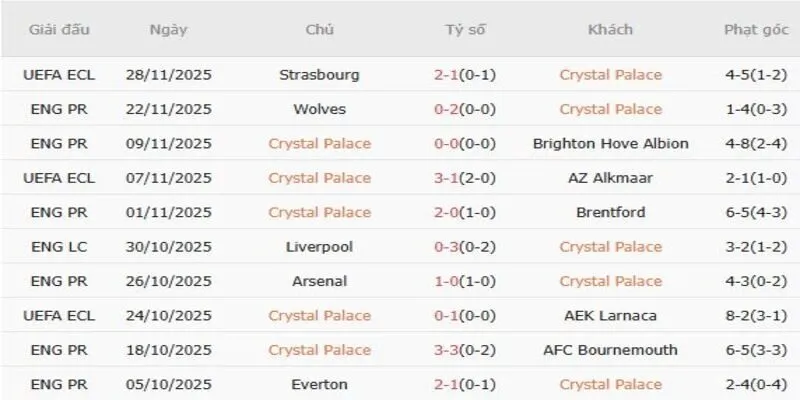Click the 4-8(2-4) corner kicks value

(x=754, y=144)
